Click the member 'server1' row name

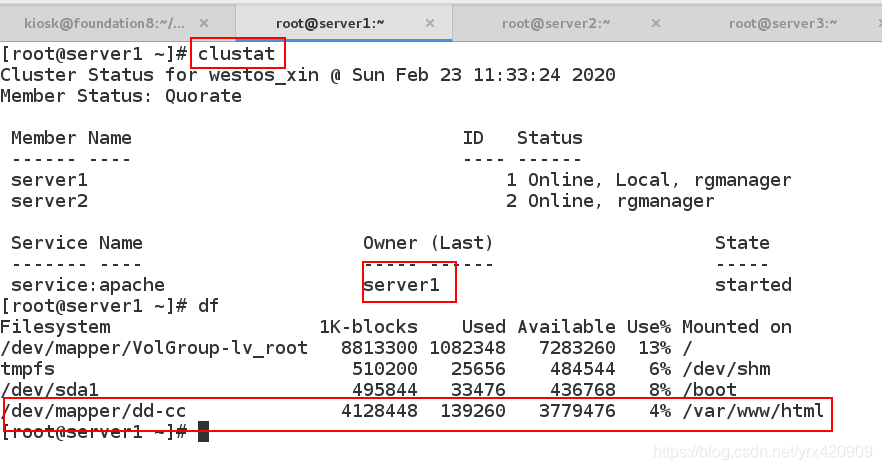(x=50, y=180)
